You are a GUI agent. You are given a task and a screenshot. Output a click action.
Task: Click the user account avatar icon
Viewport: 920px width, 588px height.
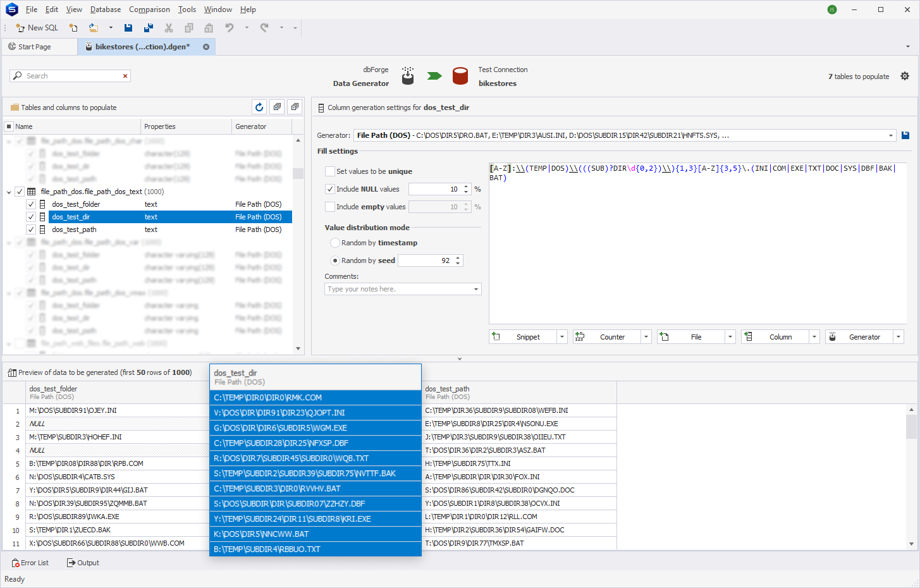(832, 9)
